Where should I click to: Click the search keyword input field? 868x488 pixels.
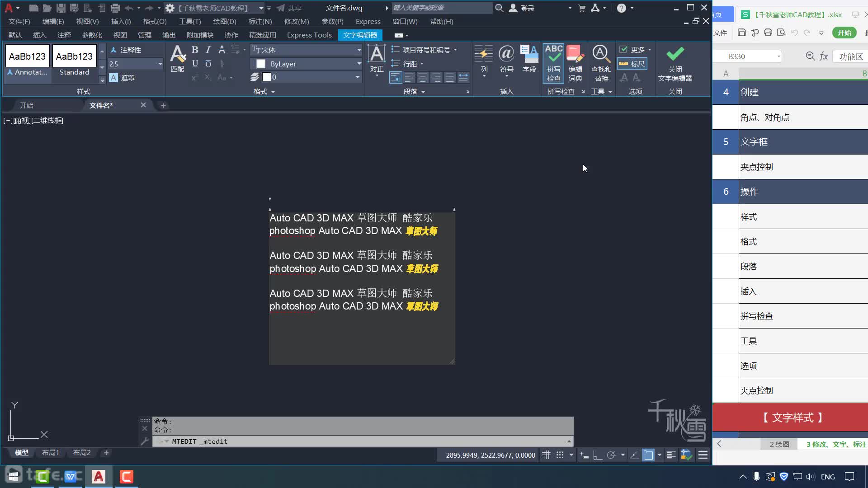tap(442, 8)
